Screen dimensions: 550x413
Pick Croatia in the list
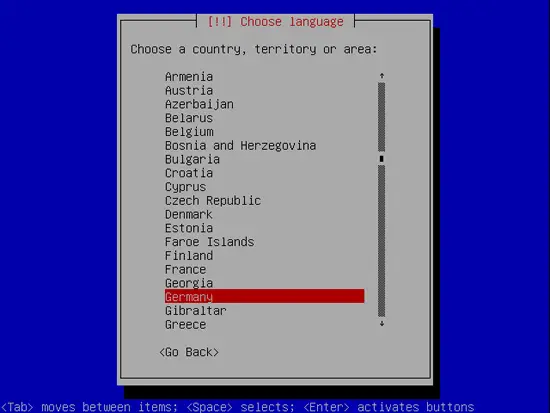pos(189,173)
